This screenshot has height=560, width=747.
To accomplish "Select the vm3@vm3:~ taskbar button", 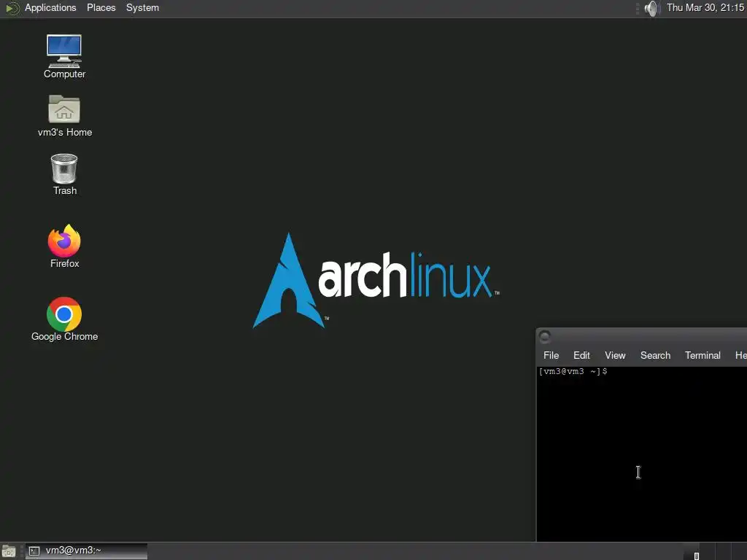I will click(x=86, y=551).
